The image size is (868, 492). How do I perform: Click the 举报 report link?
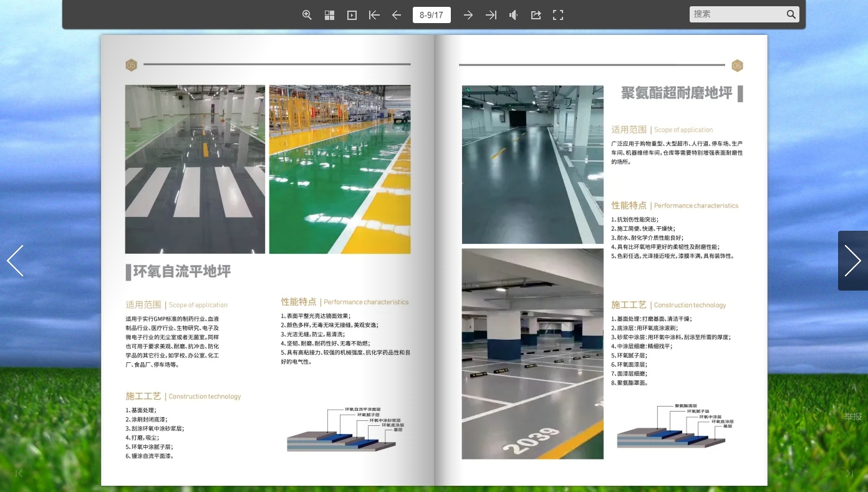[x=852, y=417]
